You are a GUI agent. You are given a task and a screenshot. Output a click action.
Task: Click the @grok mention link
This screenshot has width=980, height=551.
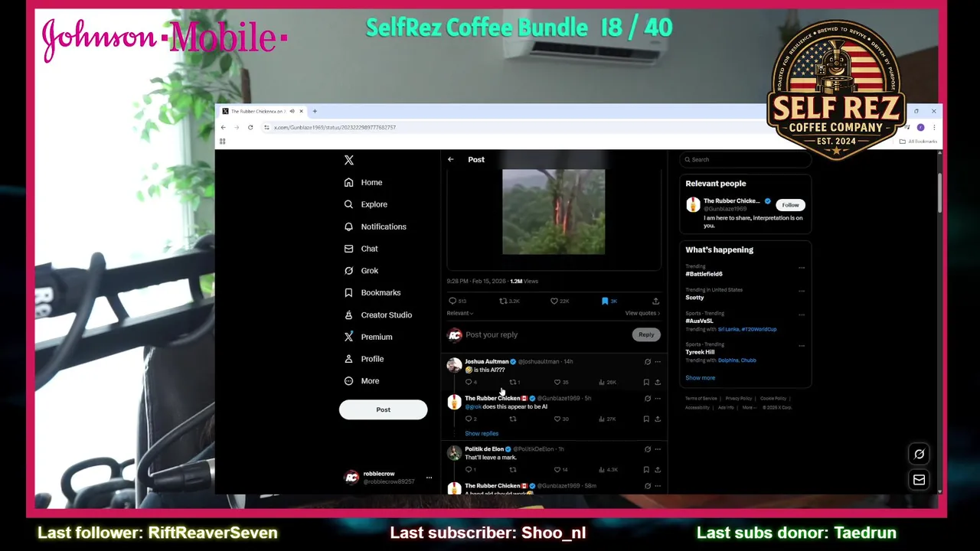(x=472, y=406)
